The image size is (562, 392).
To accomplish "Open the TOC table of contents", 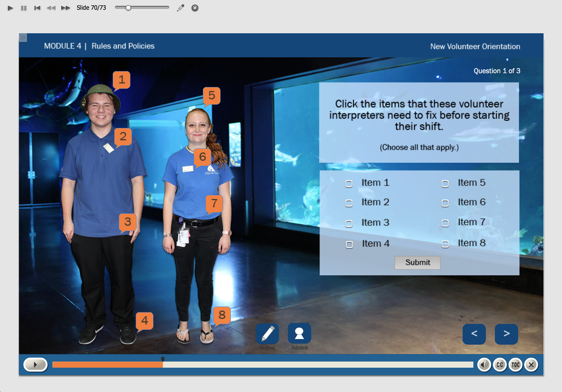I will pos(515,365).
